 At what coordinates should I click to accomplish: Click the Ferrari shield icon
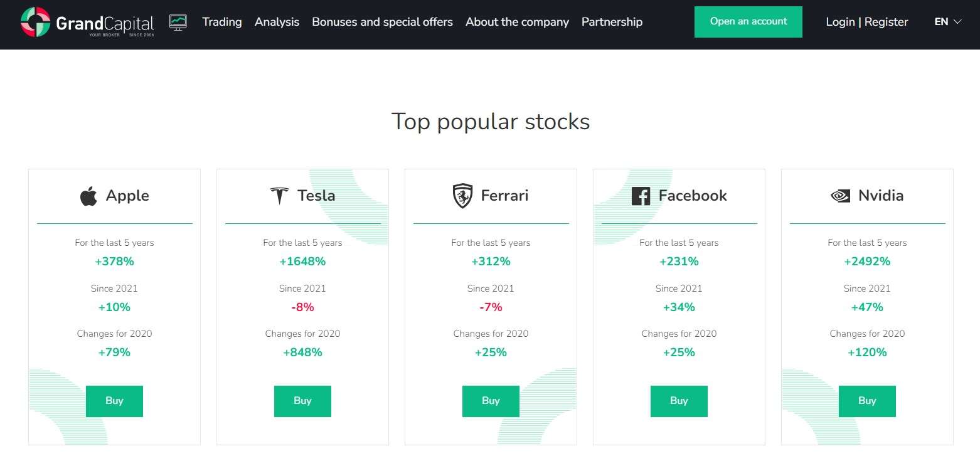462,196
